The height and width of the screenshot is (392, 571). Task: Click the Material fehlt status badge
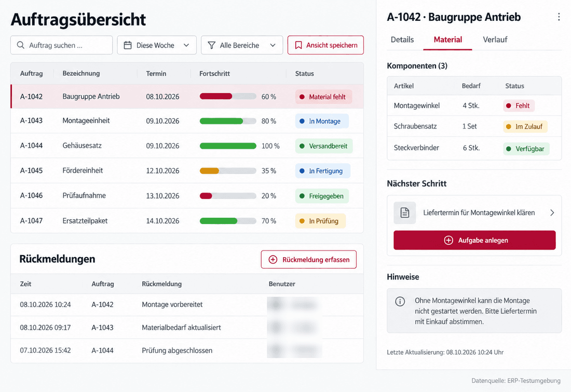(323, 97)
